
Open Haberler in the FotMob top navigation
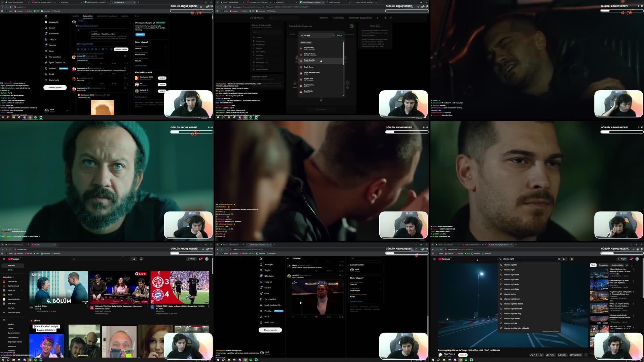click(324, 18)
